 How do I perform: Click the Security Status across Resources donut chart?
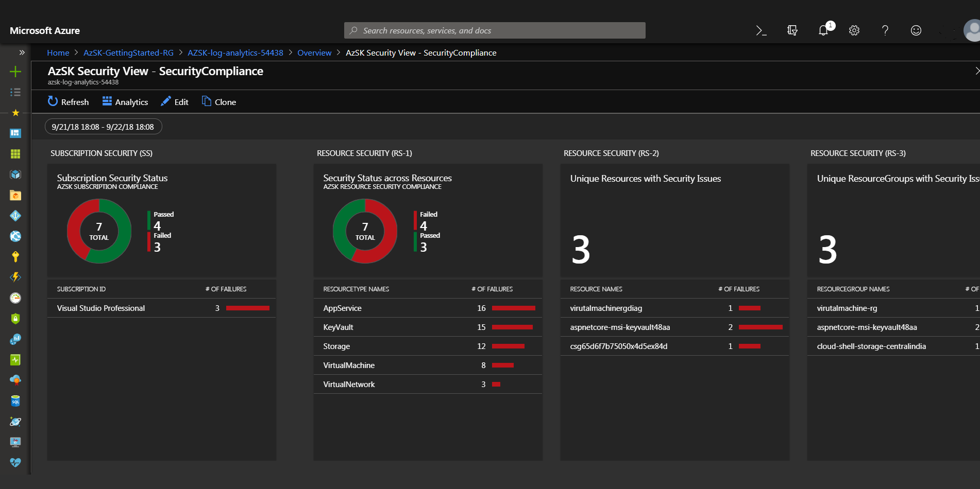point(365,231)
